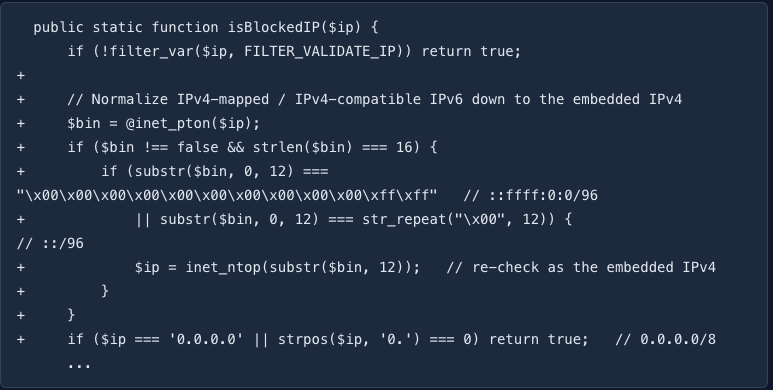The height and width of the screenshot is (390, 773).
Task: Click the '0.0.0.0' string literal
Action: (x=206, y=340)
